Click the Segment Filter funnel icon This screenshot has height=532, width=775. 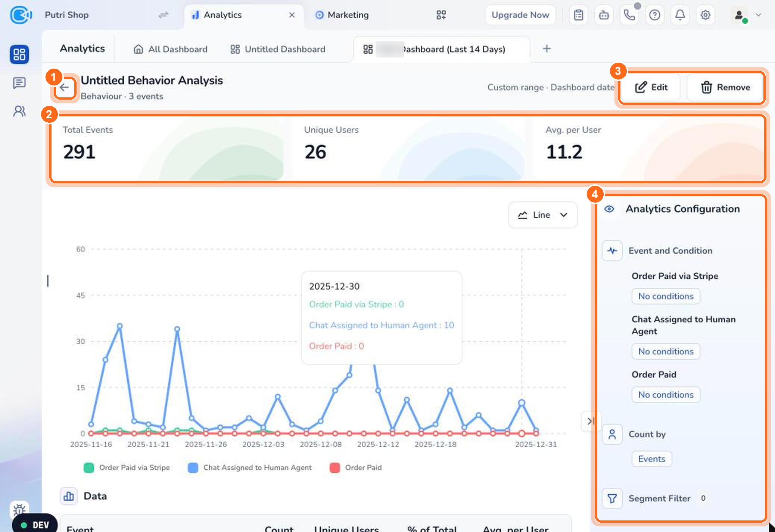coord(612,498)
